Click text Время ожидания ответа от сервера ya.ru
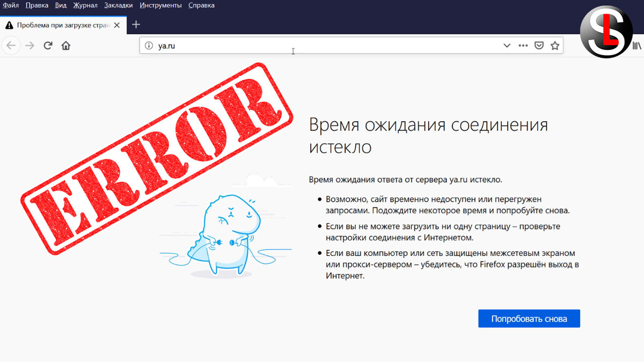644x362 pixels. [406, 180]
